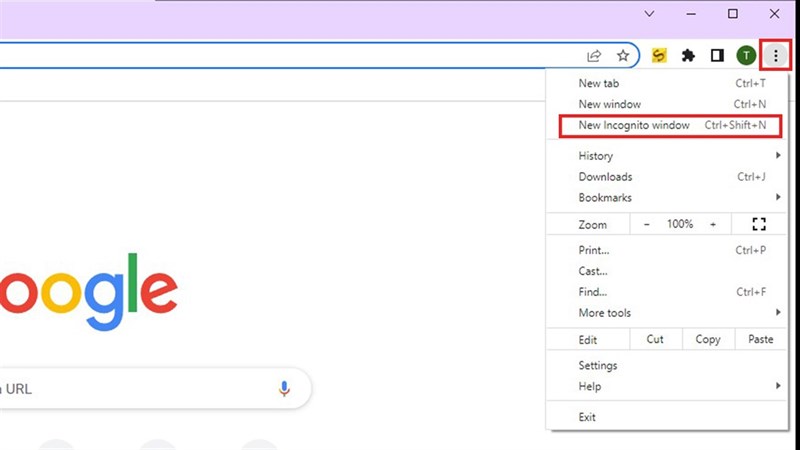Image resolution: width=800 pixels, height=450 pixels.
Task: Click Cut in the Edit row
Action: point(655,339)
